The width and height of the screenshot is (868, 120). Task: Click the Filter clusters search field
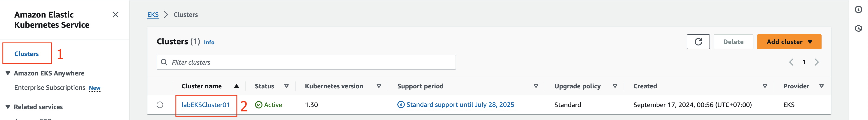point(306,62)
